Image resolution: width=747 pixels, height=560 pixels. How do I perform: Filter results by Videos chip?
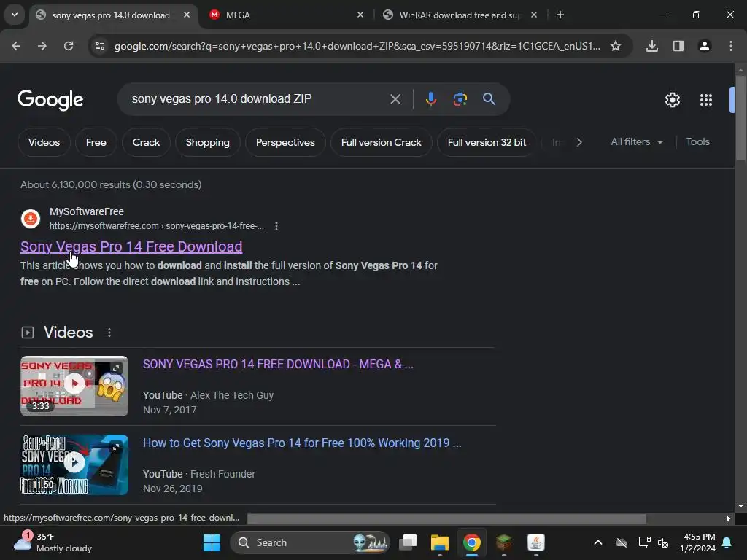tap(44, 142)
